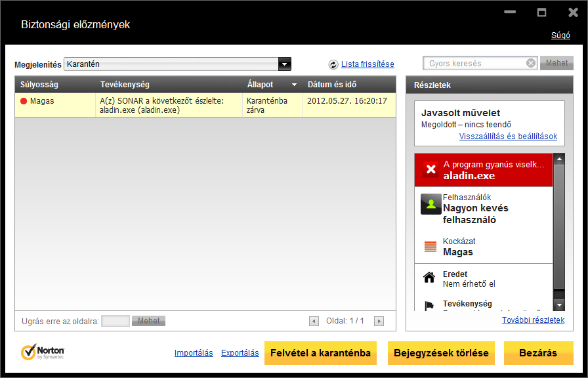This screenshot has height=378, width=588.
Task: Go to next page arrow
Action: (x=379, y=321)
